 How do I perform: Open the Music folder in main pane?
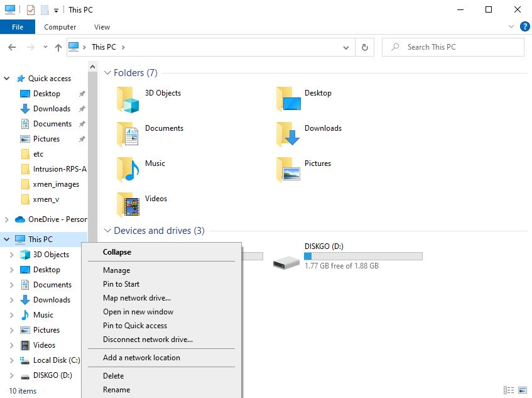coord(128,169)
